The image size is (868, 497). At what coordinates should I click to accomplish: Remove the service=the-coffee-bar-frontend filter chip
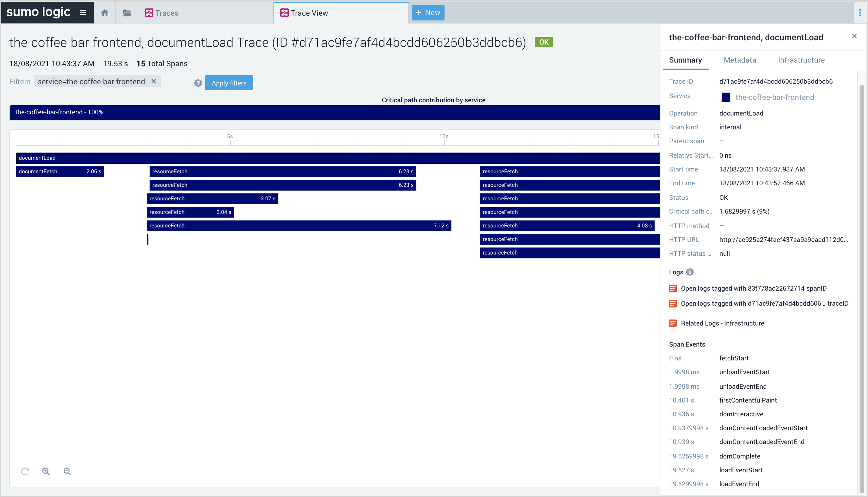(x=153, y=81)
